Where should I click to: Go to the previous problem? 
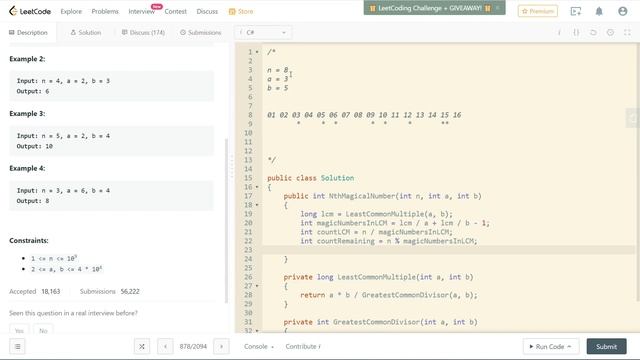click(x=165, y=347)
